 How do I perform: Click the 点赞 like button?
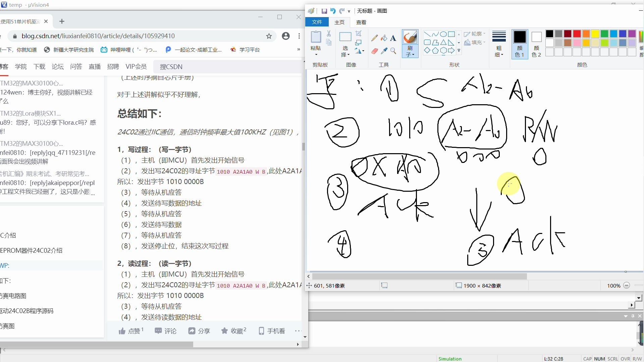pos(131,331)
